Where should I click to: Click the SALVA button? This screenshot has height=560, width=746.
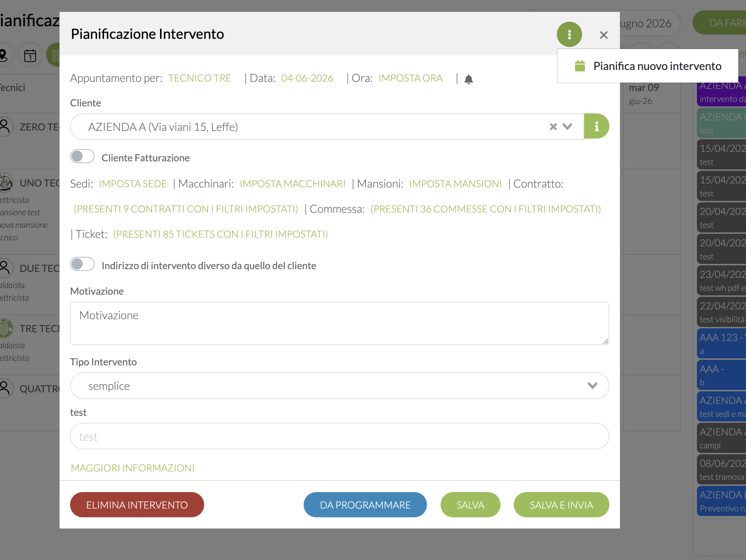pos(470,505)
